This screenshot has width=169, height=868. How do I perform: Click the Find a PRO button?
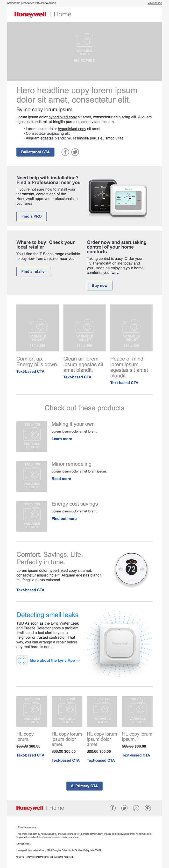(x=32, y=216)
